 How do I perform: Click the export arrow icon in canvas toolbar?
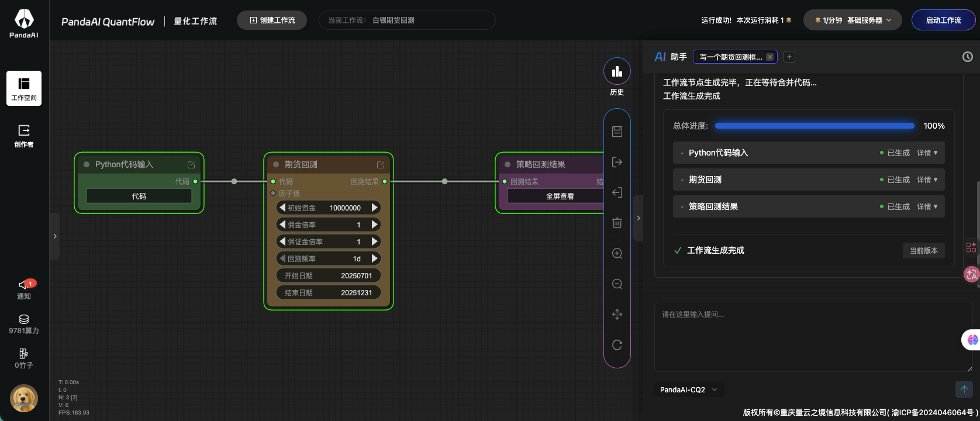pyautogui.click(x=617, y=162)
